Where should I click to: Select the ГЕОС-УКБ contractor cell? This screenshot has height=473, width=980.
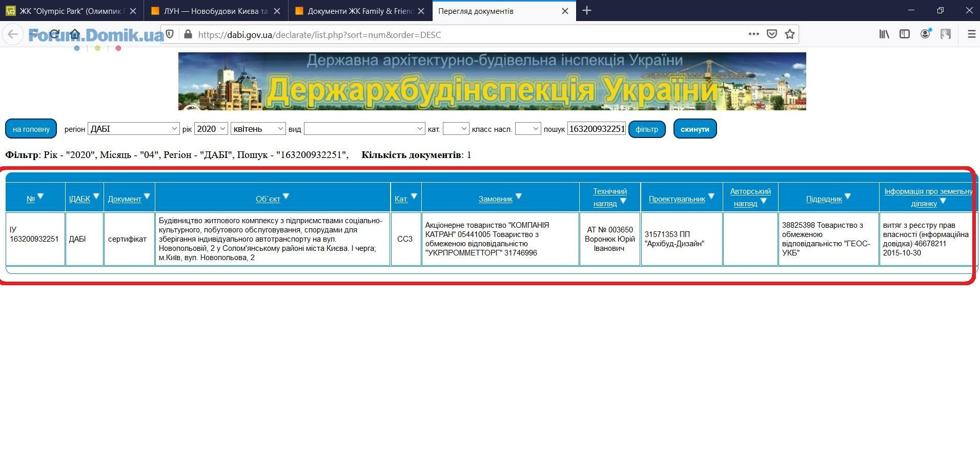828,239
